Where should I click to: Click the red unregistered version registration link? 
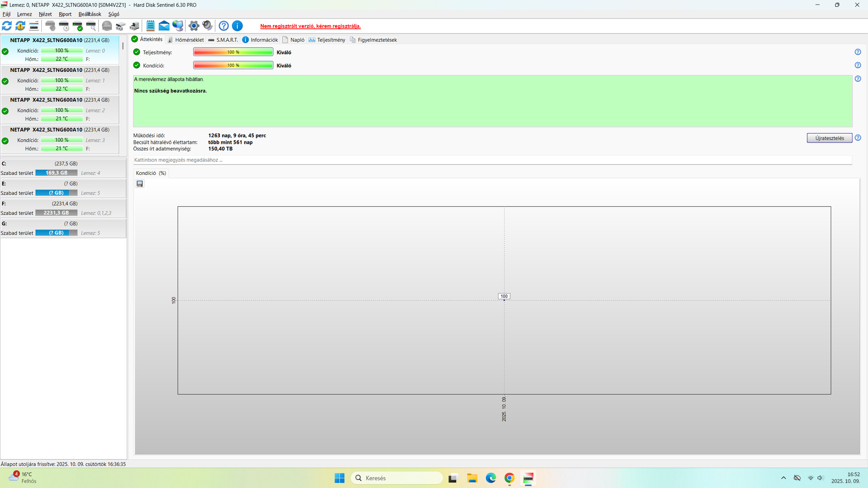[310, 26]
